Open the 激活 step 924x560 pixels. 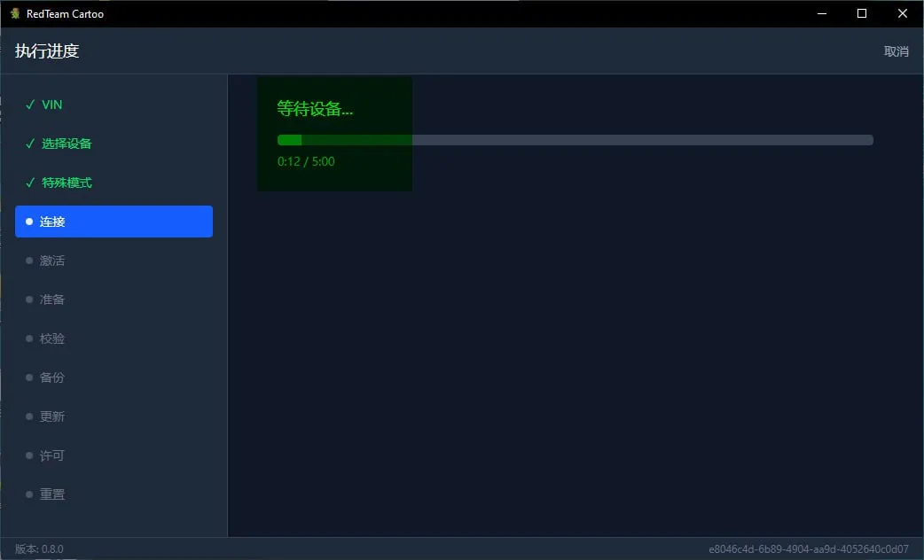click(x=114, y=261)
